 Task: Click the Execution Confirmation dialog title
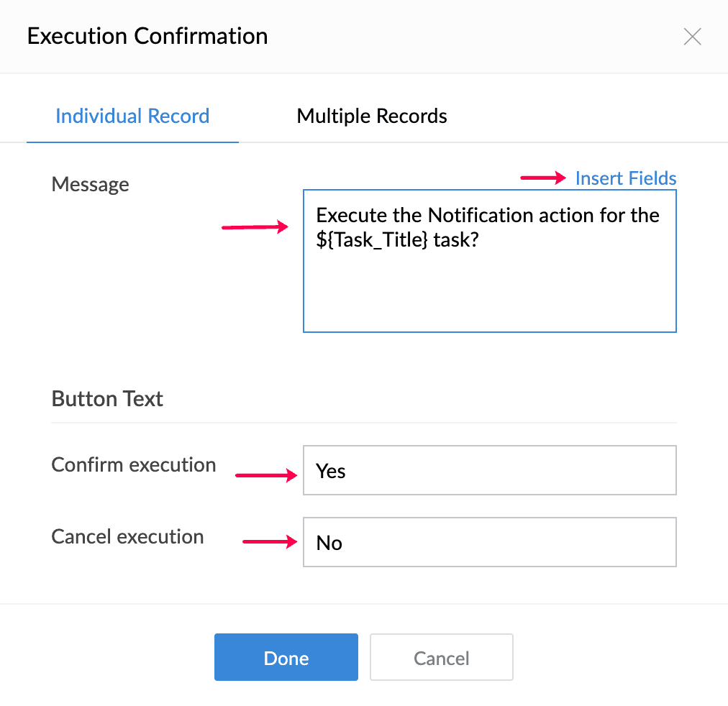coord(147,36)
